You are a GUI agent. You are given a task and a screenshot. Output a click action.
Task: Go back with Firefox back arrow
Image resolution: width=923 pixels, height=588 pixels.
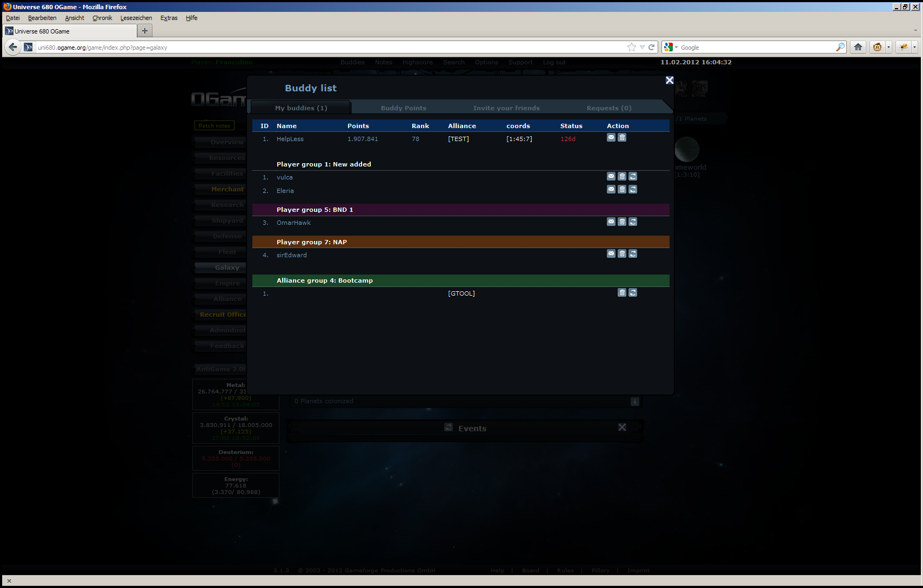coord(13,47)
